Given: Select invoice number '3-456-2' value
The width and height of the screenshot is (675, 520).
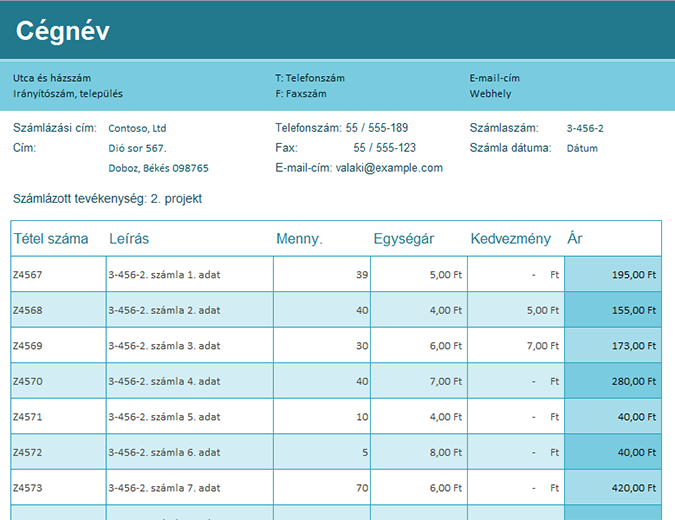Looking at the screenshot, I should (585, 128).
